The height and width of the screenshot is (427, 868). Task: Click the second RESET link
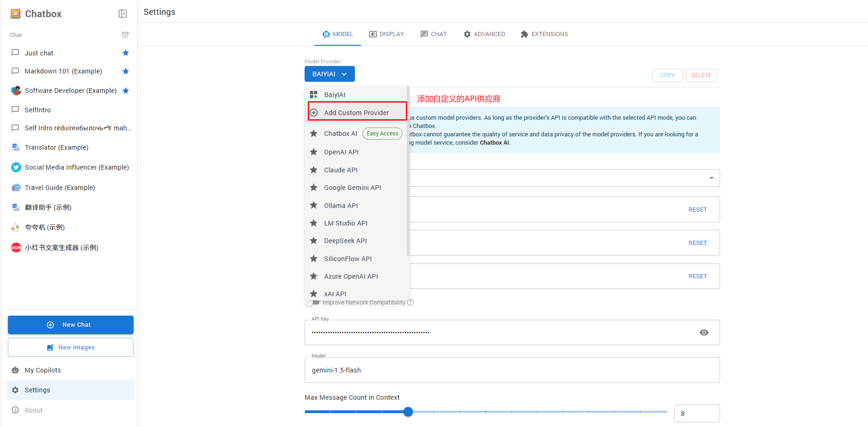(697, 243)
